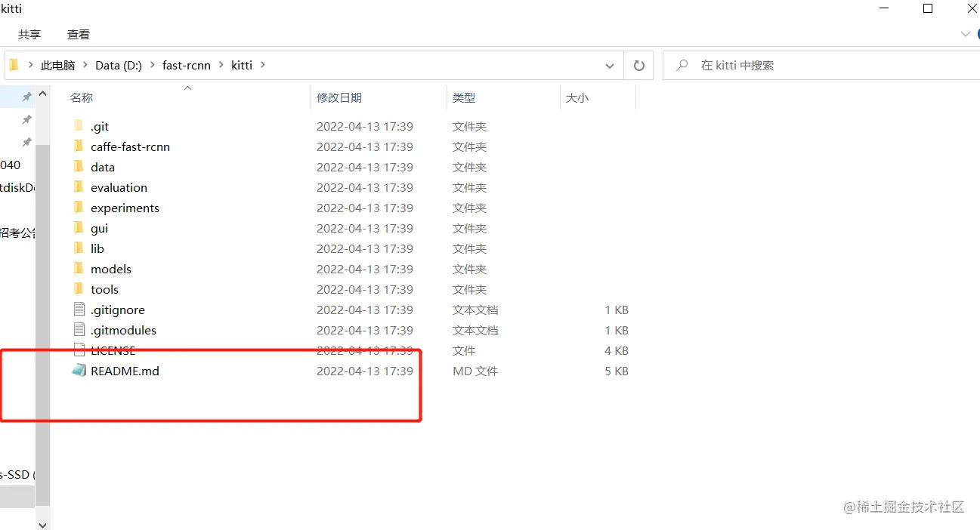Click the sidebar scrollbar up arrow
The width and height of the screenshot is (980, 530).
[42, 94]
